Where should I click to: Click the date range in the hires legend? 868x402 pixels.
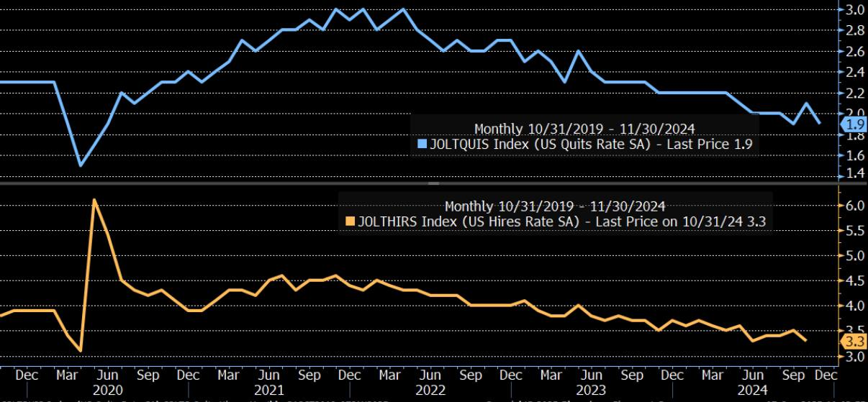point(555,206)
